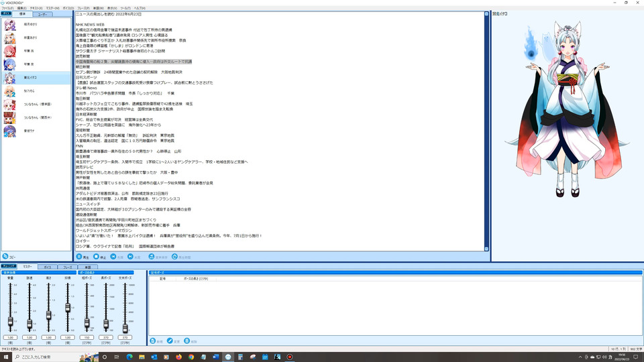644x362 pixels.
Task: Open Microsoft Edge from taskbar
Action: 129,357
